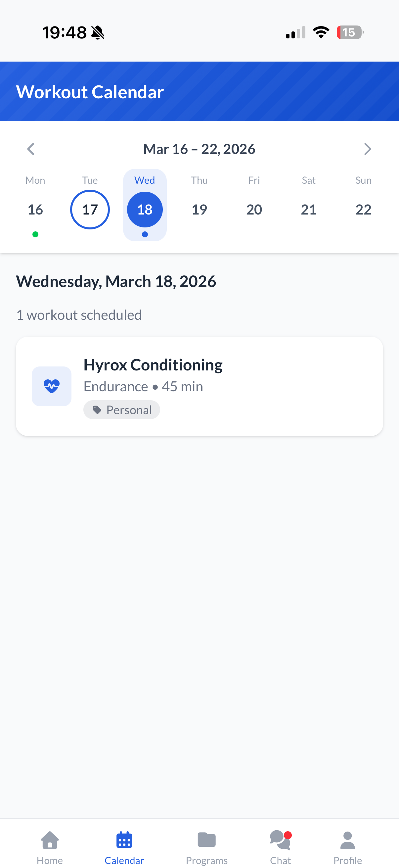Tap the Personal tag chip
Screen dimensions: 399x868
[121, 410]
